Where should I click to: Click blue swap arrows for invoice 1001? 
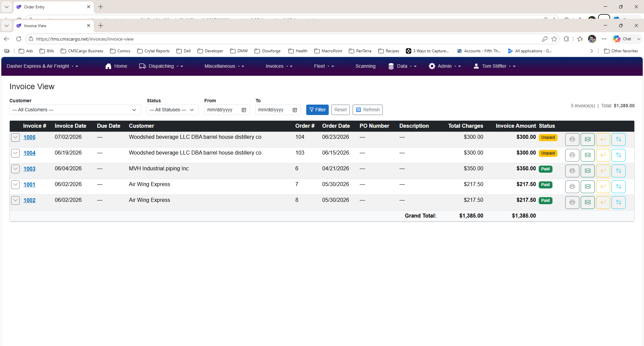click(x=619, y=186)
